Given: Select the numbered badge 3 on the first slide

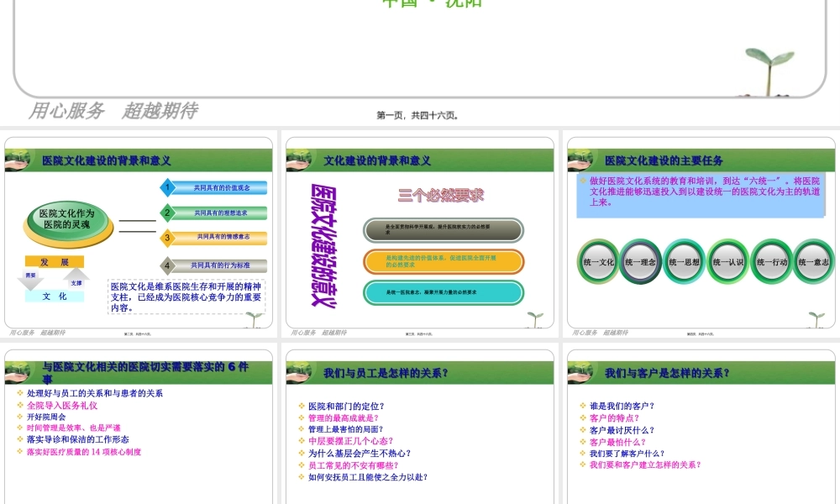Looking at the screenshot, I should [x=167, y=237].
